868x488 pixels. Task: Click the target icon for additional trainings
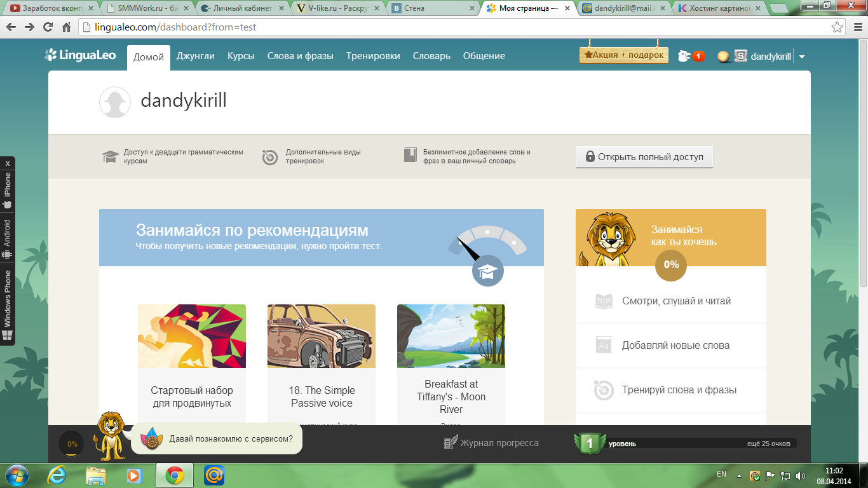(270, 156)
